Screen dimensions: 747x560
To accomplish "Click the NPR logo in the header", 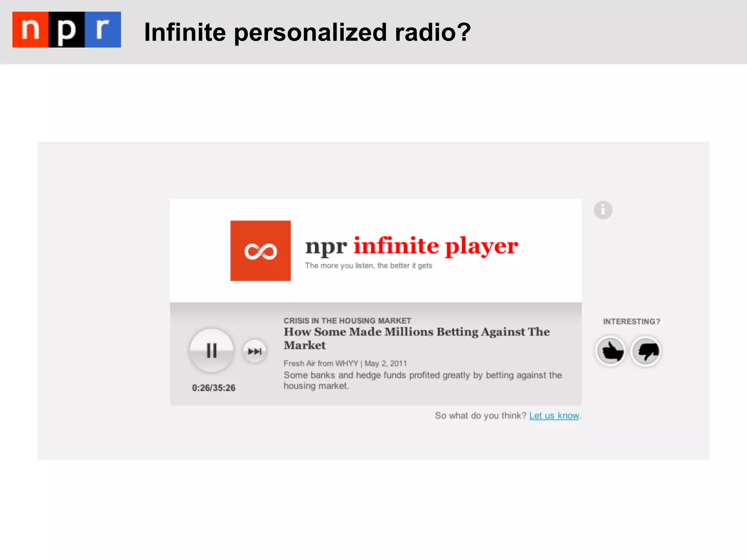I will tap(66, 30).
